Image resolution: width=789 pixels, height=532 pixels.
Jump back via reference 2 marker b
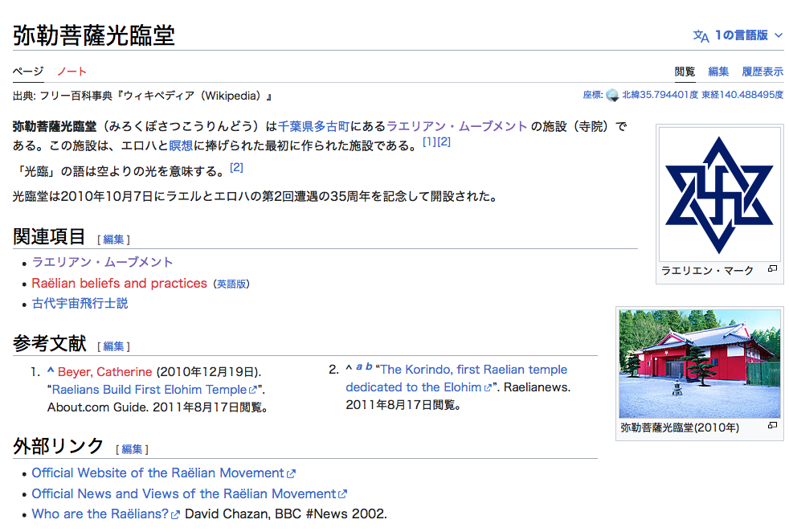369,366
